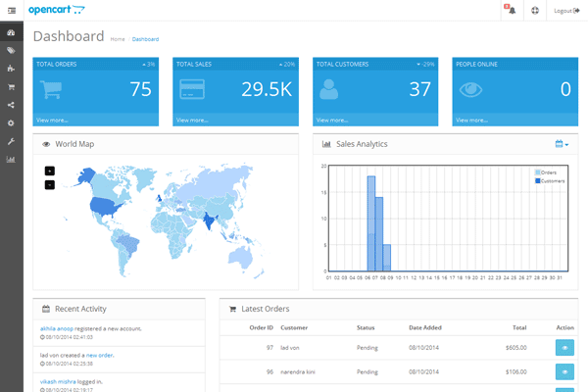
Task: Open the Reports bar chart sidebar icon
Action: (11, 160)
